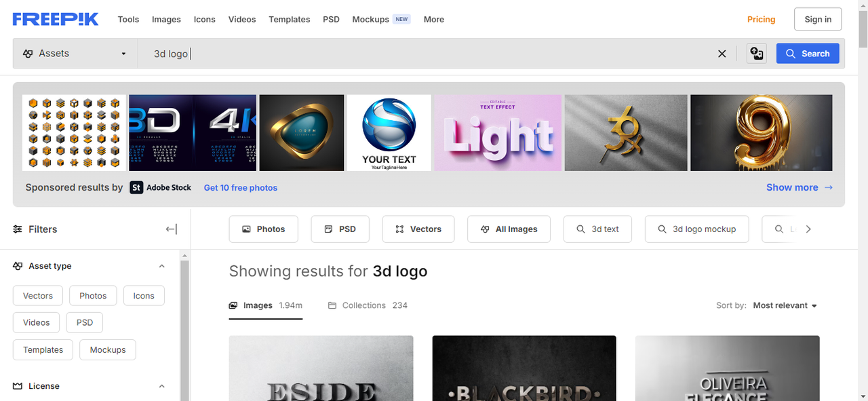This screenshot has height=401, width=868.
Task: Open Sort by Most relevant dropdown
Action: (x=785, y=305)
